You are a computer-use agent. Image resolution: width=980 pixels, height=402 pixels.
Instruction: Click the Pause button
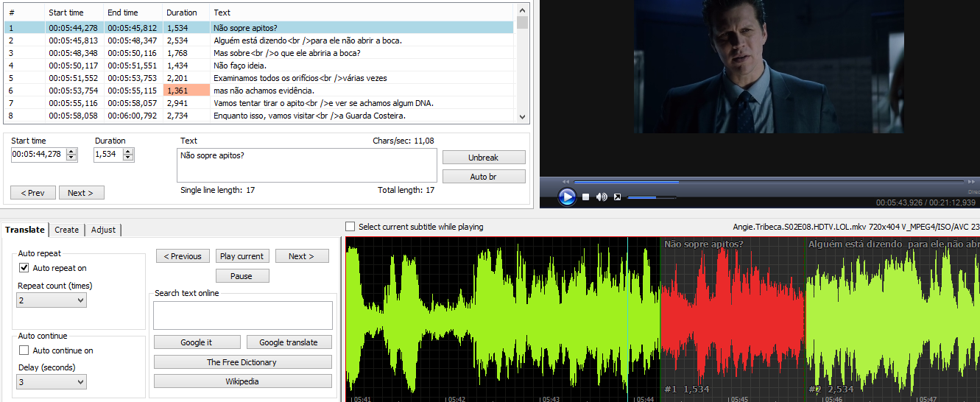click(x=242, y=276)
